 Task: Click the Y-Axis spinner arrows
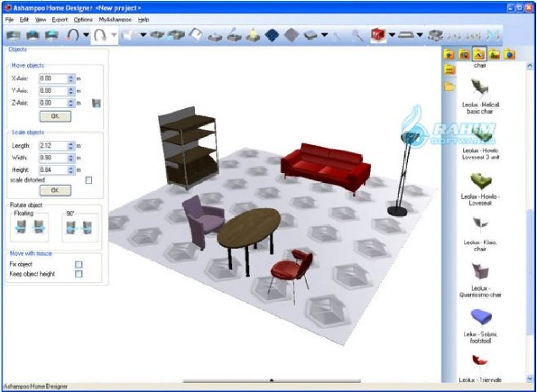point(71,91)
